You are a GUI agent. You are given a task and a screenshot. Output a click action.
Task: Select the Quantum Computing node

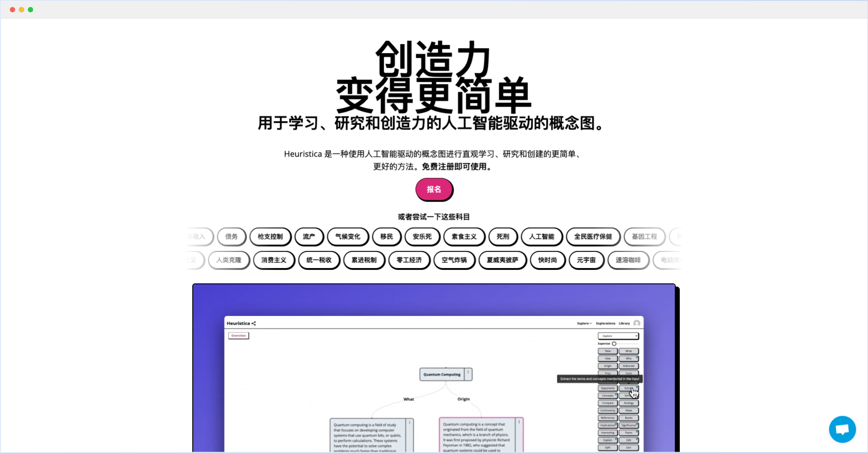(442, 374)
